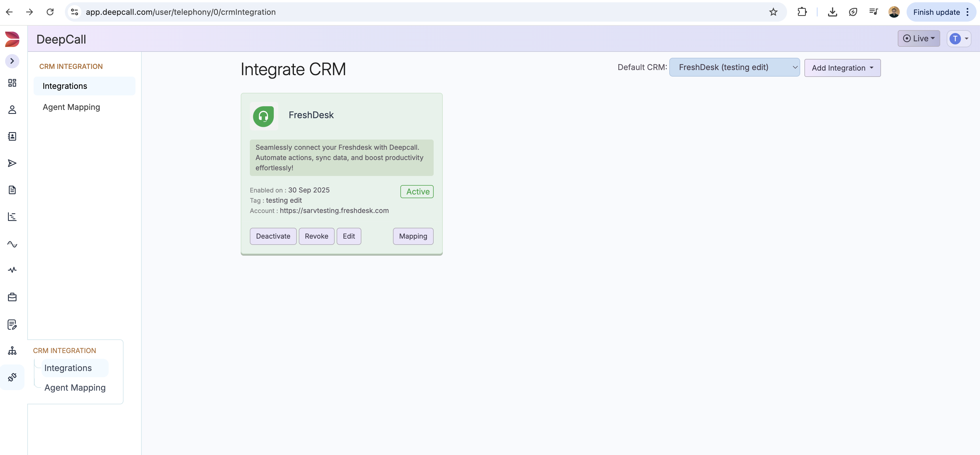
Task: Click the Revoke button
Action: pyautogui.click(x=316, y=236)
